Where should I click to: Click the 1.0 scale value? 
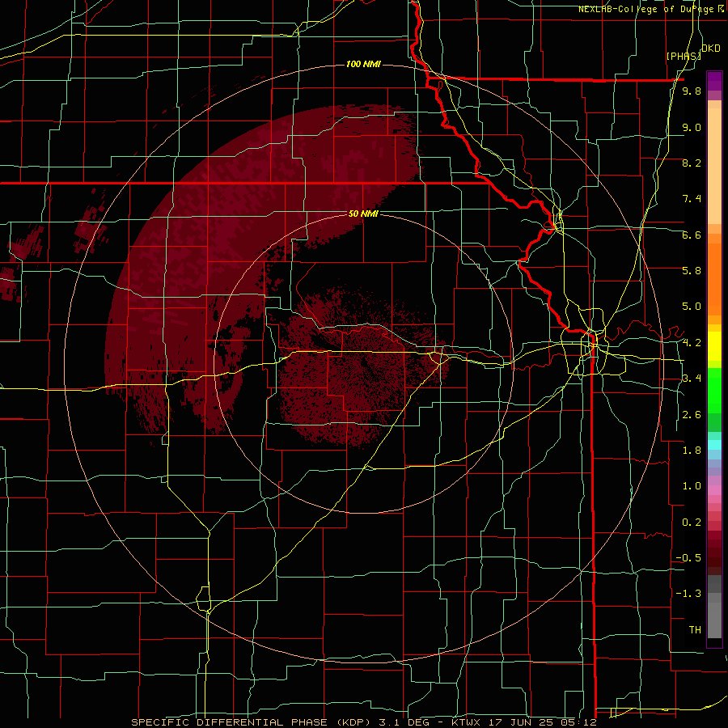[692, 486]
